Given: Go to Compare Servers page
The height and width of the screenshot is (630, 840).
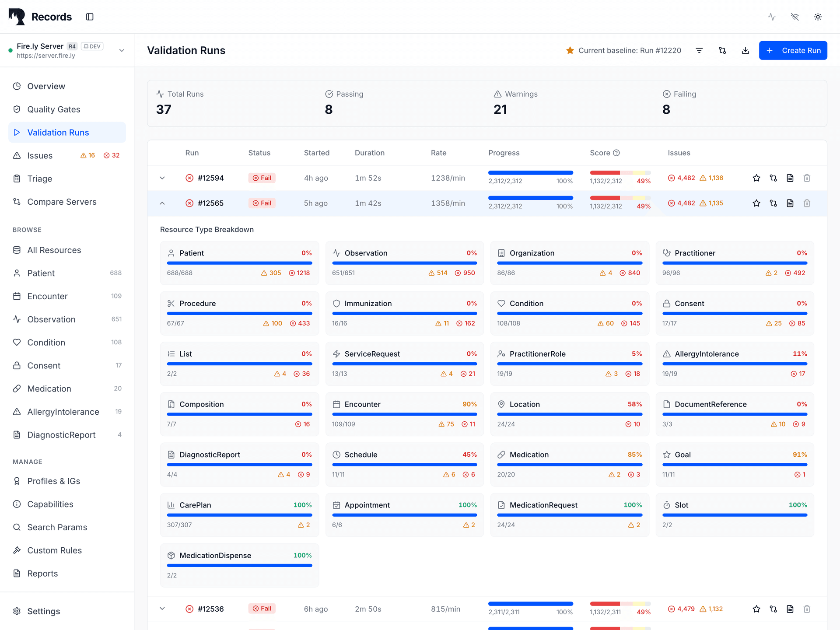Looking at the screenshot, I should click(62, 202).
